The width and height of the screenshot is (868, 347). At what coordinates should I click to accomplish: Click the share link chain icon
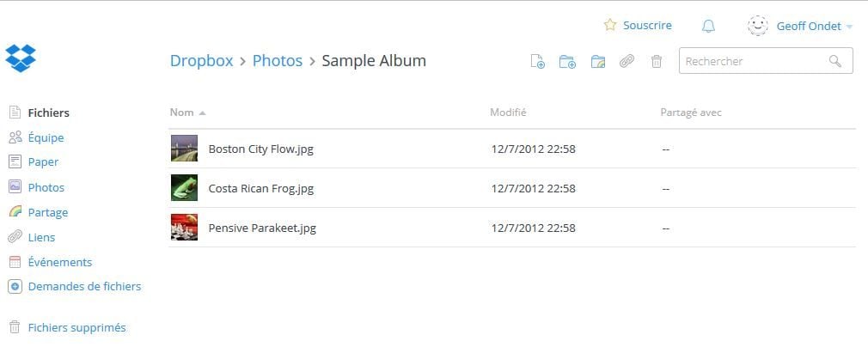(627, 61)
